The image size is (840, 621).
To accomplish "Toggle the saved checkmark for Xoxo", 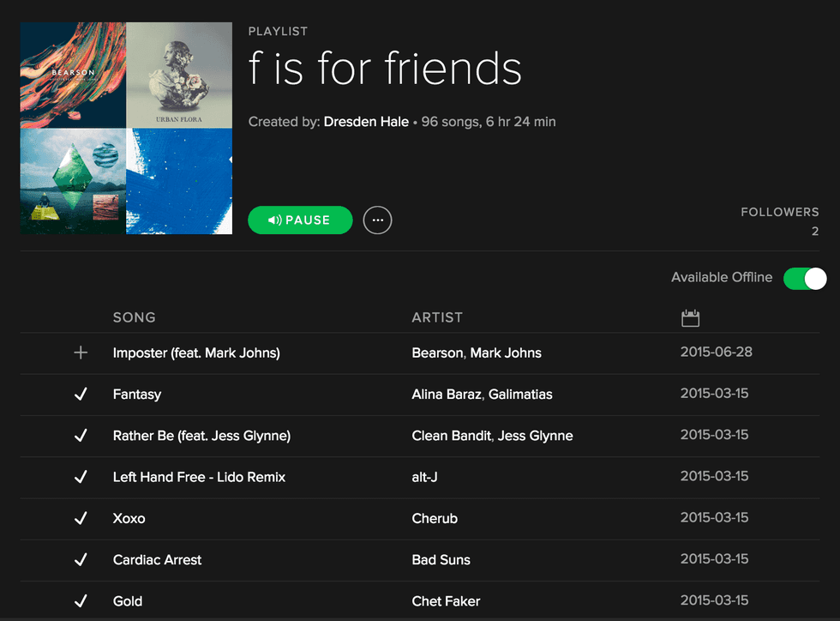I will click(x=81, y=518).
